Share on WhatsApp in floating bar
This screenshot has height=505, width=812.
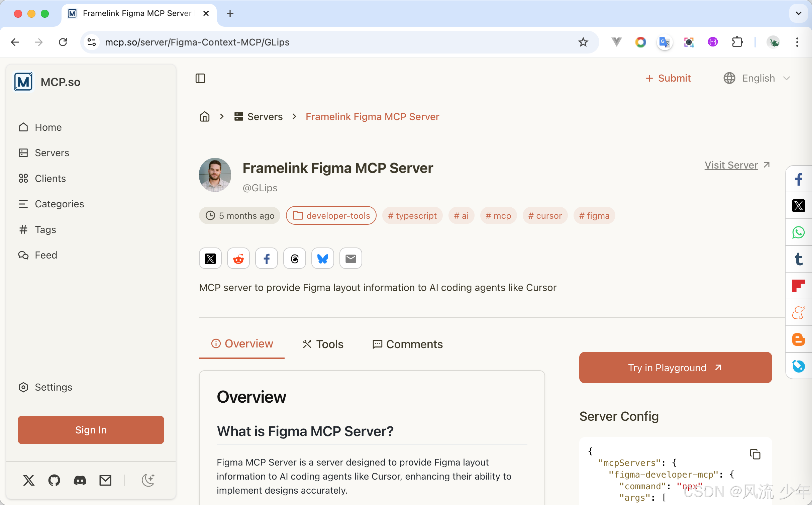click(799, 232)
